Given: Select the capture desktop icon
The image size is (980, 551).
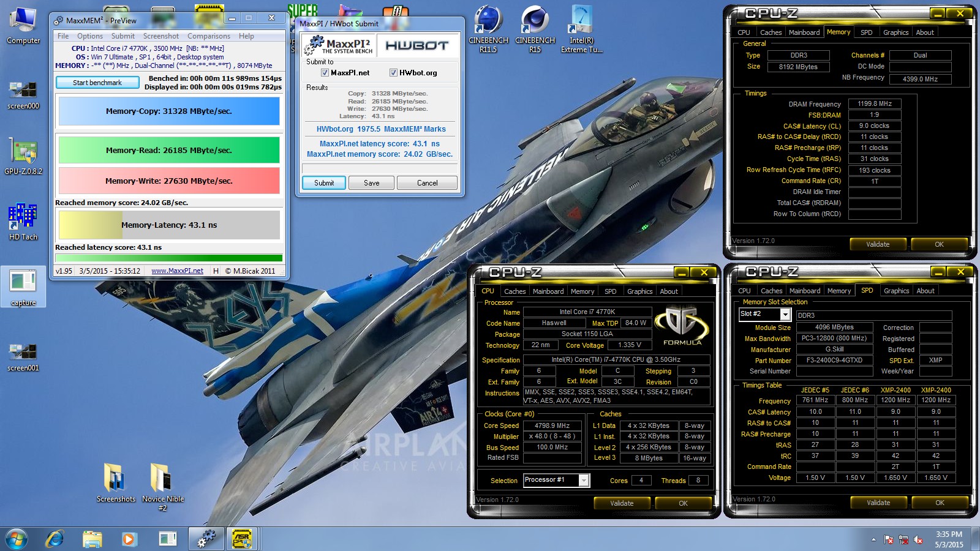Looking at the screenshot, I should click(x=23, y=287).
